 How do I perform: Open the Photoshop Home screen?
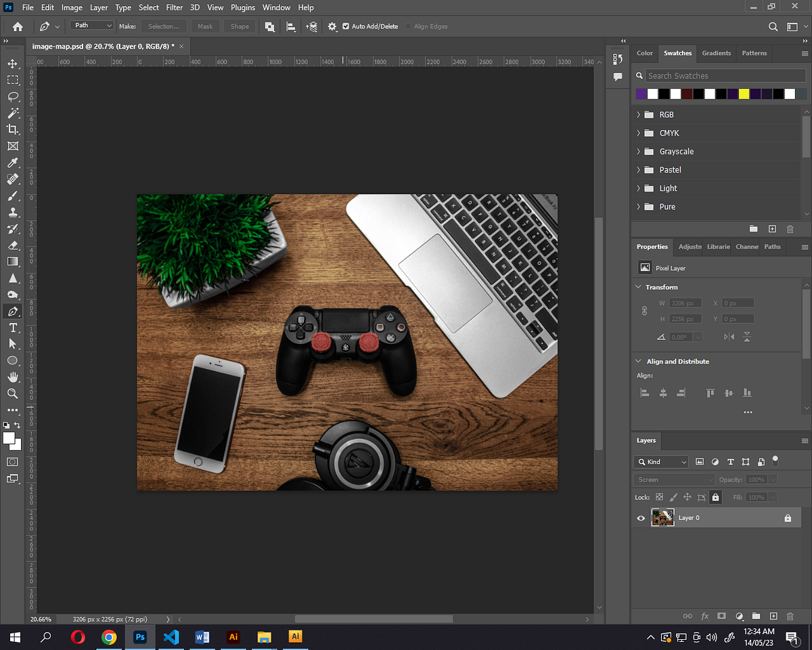pos(16,26)
